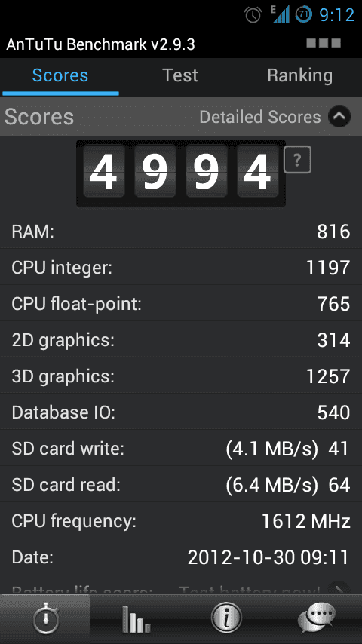Tap the SD card write row
The width and height of the screenshot is (362, 644).
pyautogui.click(x=181, y=448)
